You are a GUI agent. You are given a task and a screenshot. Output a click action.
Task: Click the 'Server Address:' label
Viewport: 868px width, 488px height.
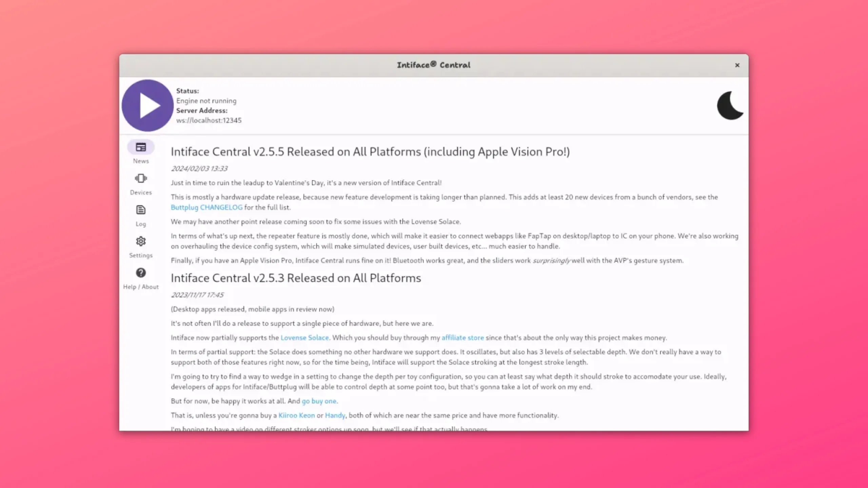tap(202, 110)
